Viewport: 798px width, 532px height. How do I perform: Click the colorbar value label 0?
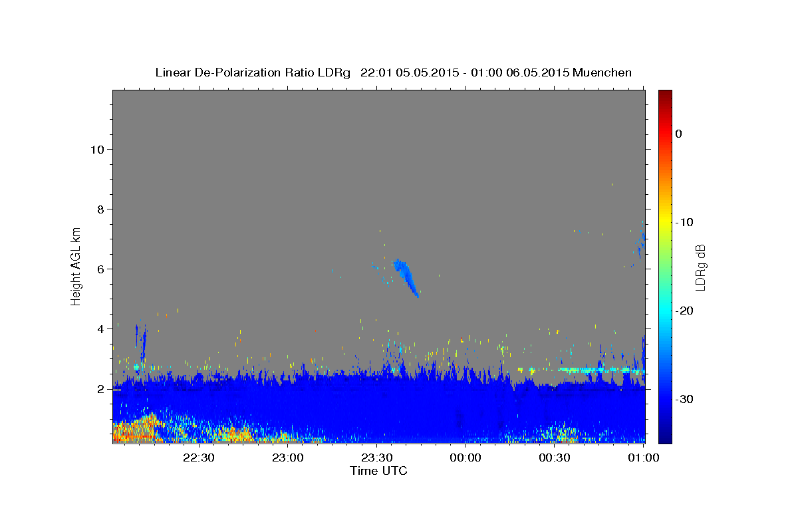(x=678, y=134)
